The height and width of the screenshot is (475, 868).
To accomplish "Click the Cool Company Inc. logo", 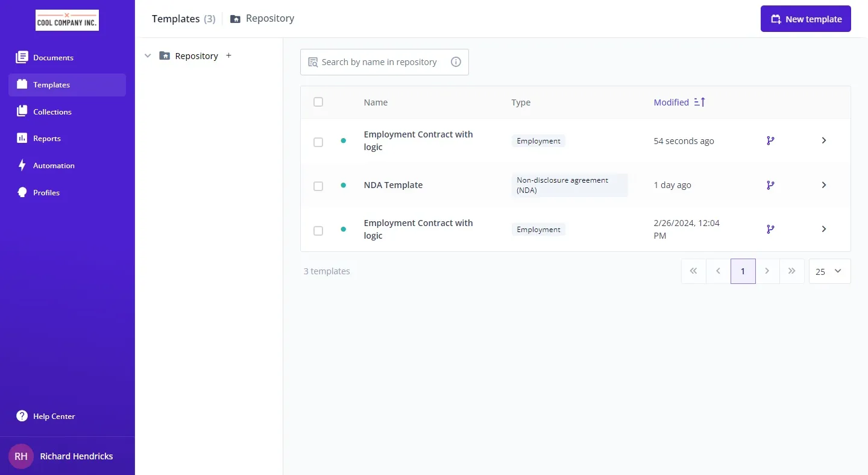I will coord(67,20).
